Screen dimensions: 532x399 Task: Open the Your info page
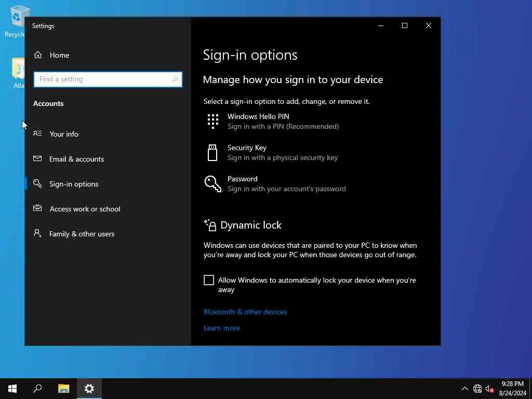coord(108,134)
